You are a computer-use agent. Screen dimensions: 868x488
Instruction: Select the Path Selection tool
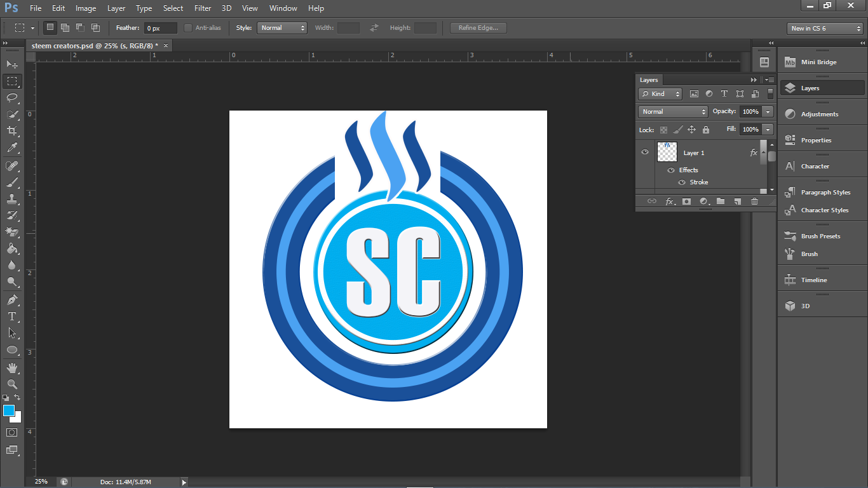pos(12,333)
